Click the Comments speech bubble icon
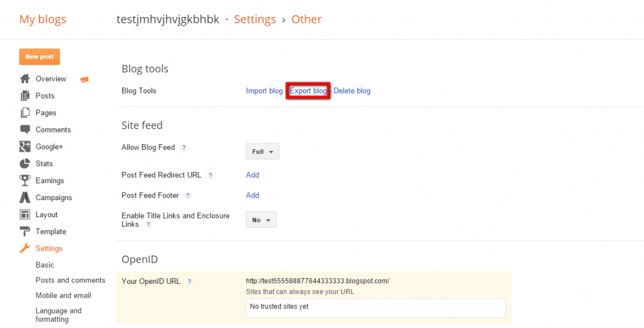Image resolution: width=644 pixels, height=328 pixels. point(25,130)
